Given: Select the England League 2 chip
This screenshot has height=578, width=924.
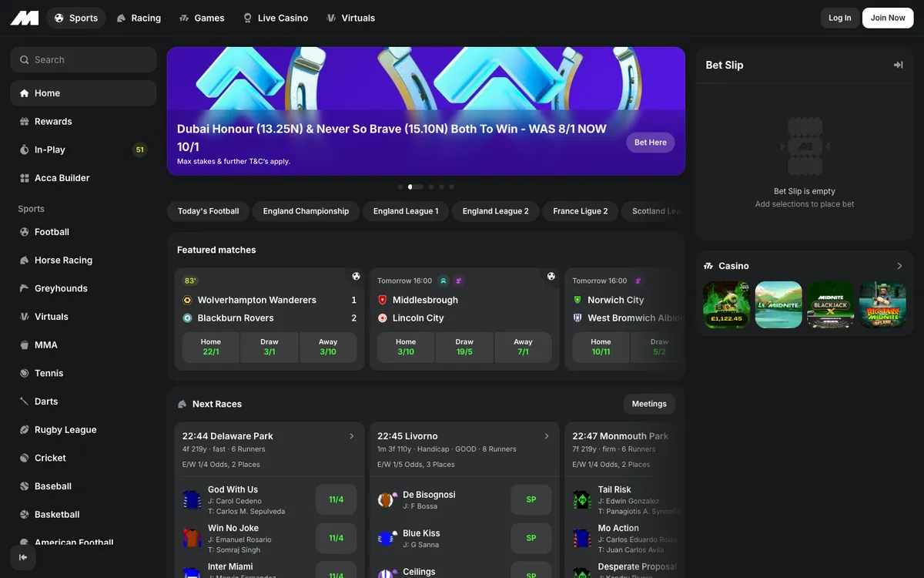Looking at the screenshot, I should [496, 211].
